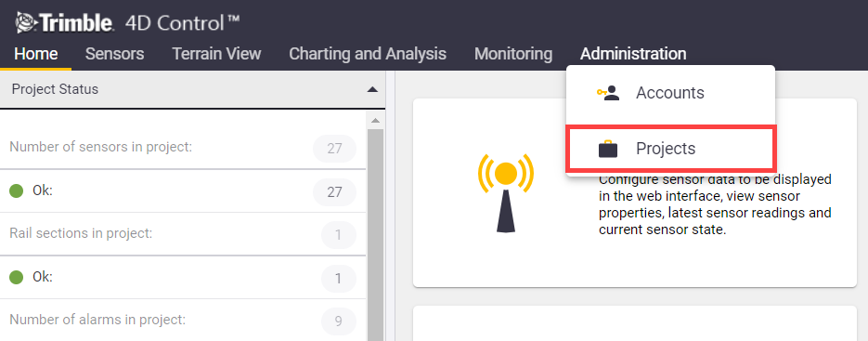Click the yellow sensor antenna icon

[x=505, y=193]
